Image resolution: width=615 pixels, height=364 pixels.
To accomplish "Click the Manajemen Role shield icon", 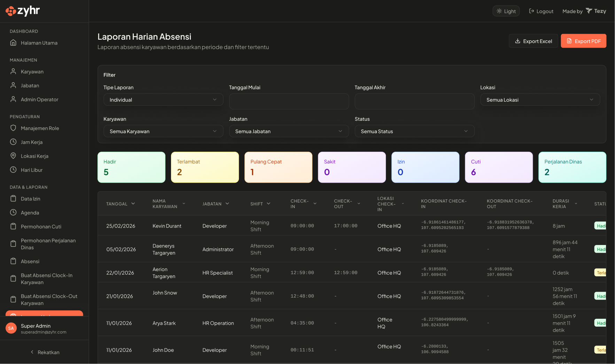I will coord(13,128).
